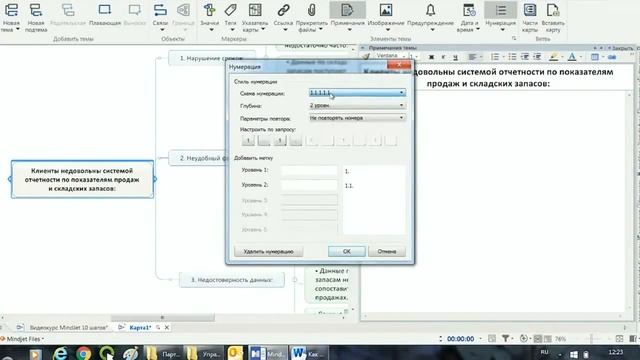Click the OK button in numbering dialog

pyautogui.click(x=347, y=251)
